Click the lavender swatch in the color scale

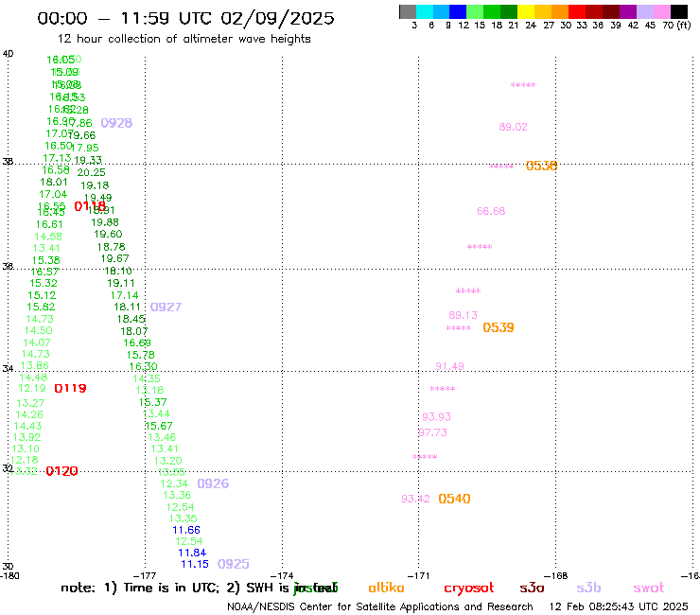(645, 11)
